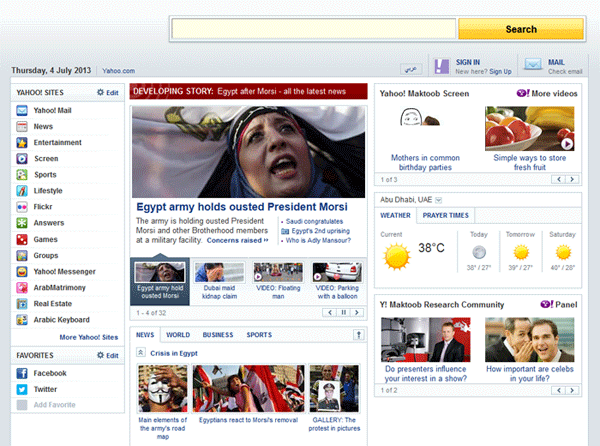The width and height of the screenshot is (600, 446).
Task: Go to previous featured stories page
Action: pos(329,313)
